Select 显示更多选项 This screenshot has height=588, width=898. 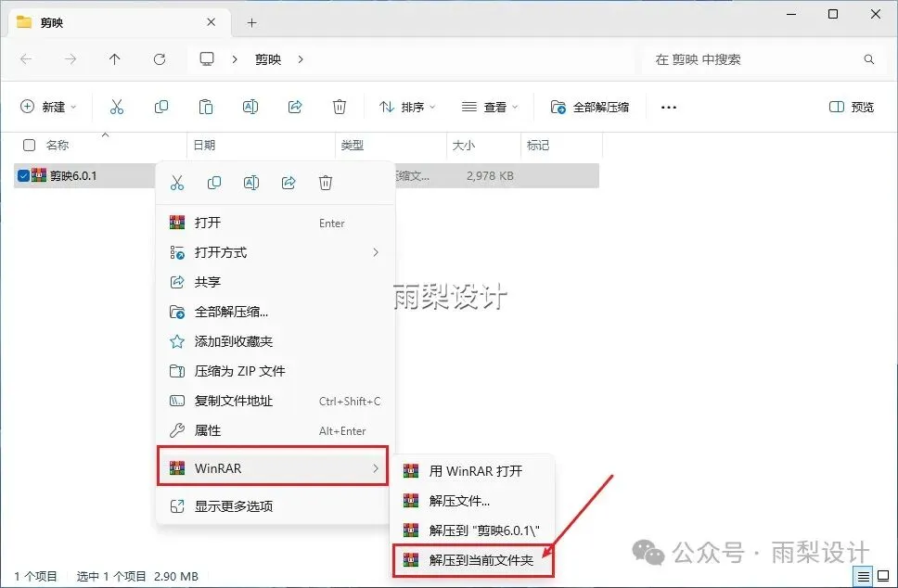[x=276, y=506]
